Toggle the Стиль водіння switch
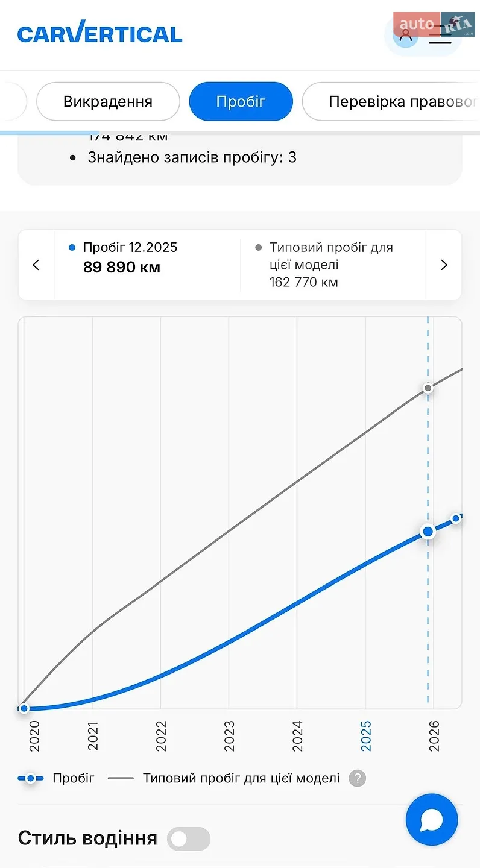Screen dimensions: 480x868 pyautogui.click(x=189, y=838)
